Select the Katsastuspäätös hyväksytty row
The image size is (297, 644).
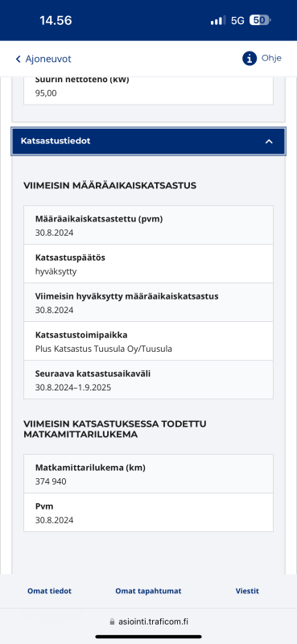click(x=148, y=264)
